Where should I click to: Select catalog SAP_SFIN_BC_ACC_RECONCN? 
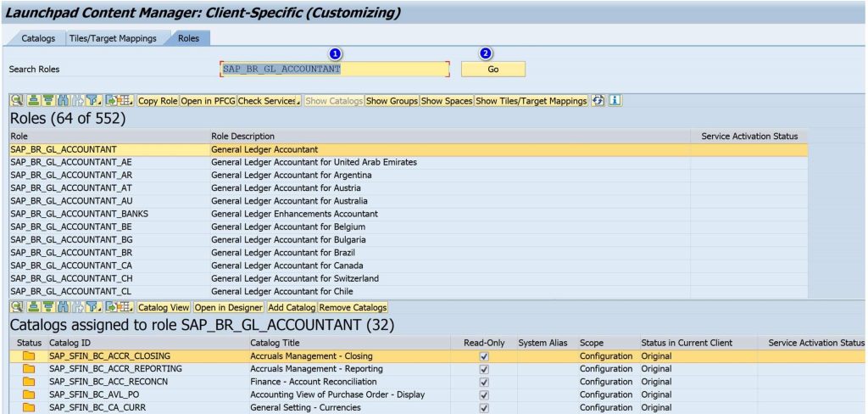[108, 382]
